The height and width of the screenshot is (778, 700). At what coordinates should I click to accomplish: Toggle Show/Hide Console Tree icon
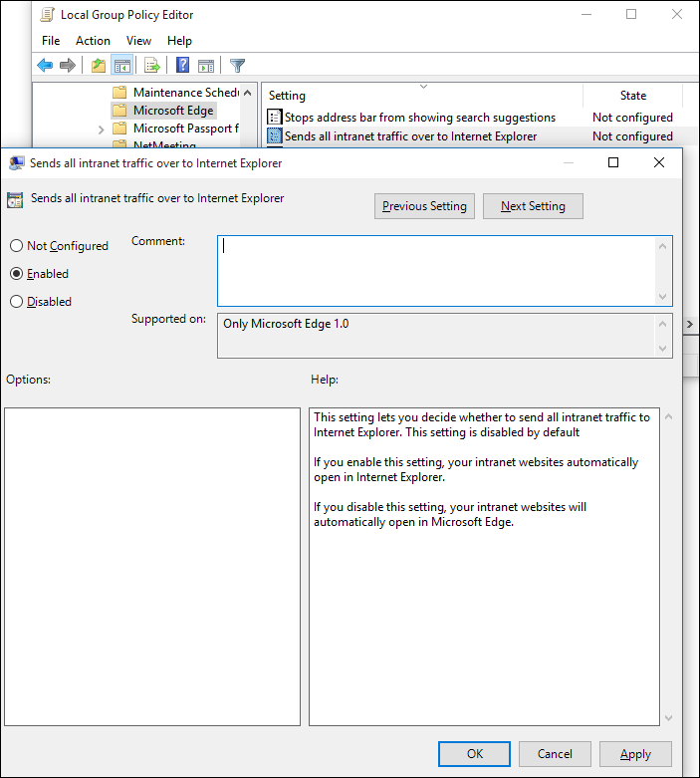pos(121,66)
